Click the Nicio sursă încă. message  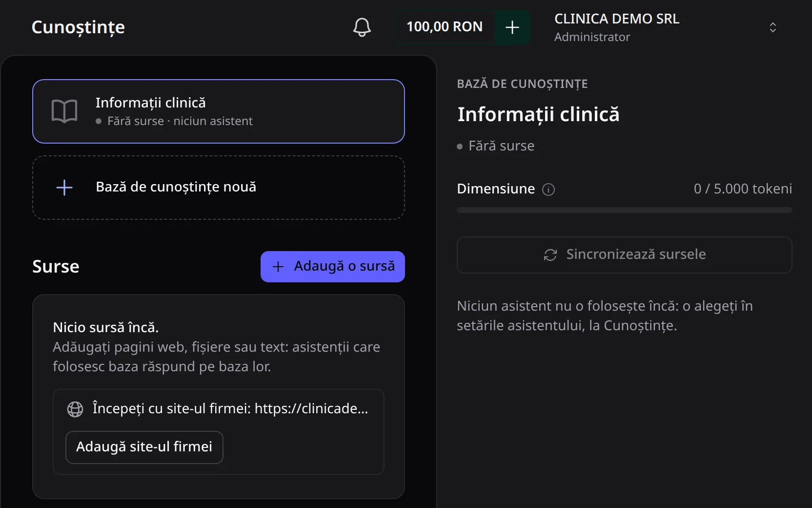coord(106,327)
